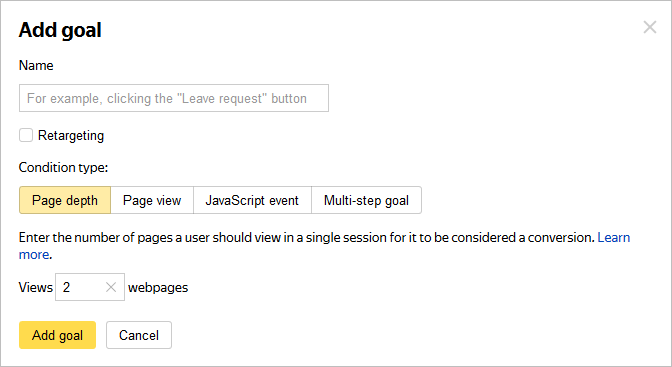Viewport: 672px width, 367px height.
Task: Click the 'more' link text on second line
Action: point(34,254)
